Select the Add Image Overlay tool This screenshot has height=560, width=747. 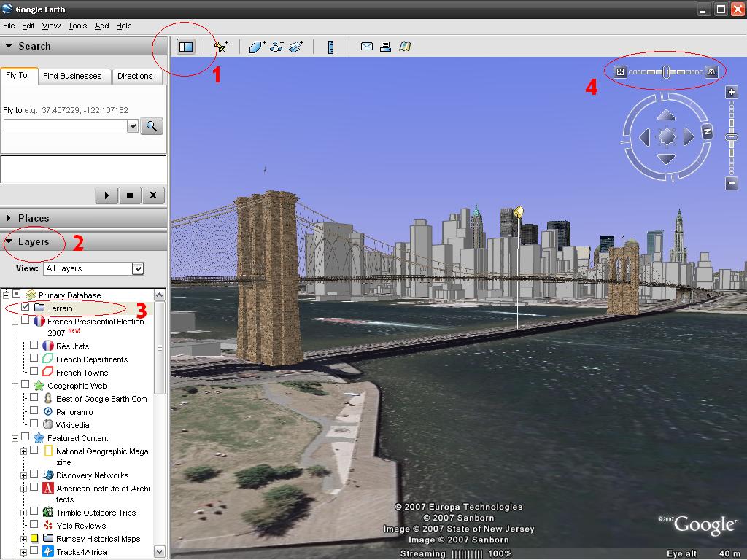(x=296, y=47)
